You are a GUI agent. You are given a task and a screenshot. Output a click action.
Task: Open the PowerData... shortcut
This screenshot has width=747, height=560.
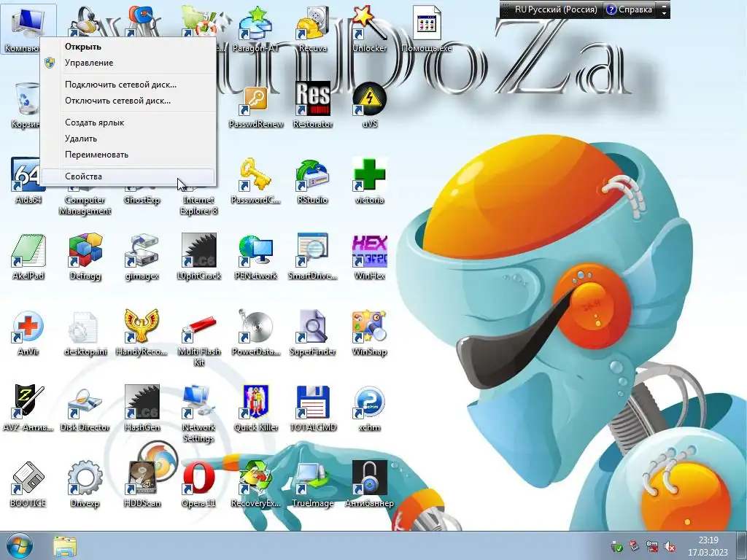[x=256, y=333]
